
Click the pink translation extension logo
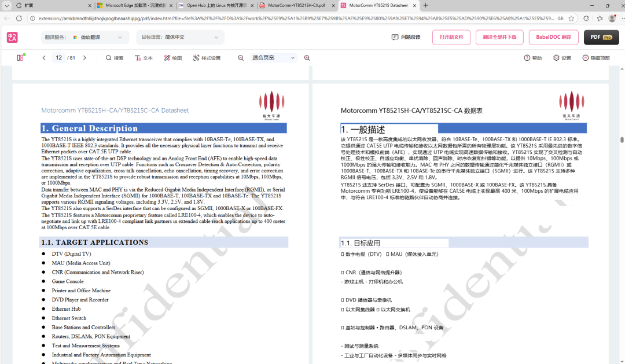[12, 38]
